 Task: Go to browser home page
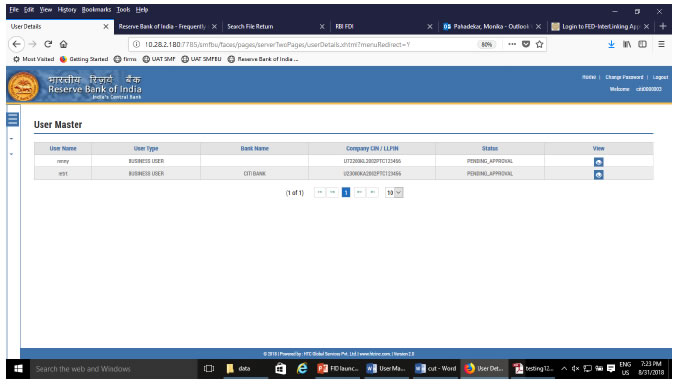(x=64, y=44)
